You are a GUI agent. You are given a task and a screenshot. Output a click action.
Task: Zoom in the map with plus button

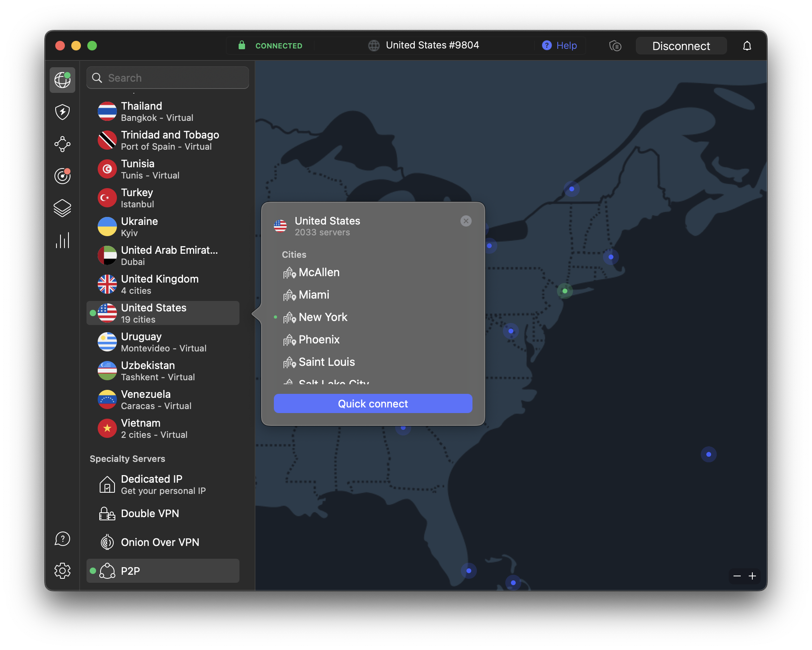[752, 576]
